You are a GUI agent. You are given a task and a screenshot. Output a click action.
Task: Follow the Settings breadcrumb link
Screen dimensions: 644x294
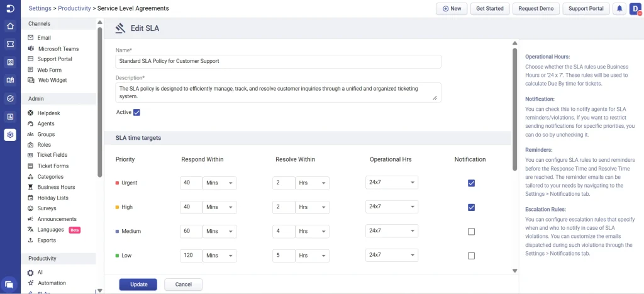click(x=40, y=8)
